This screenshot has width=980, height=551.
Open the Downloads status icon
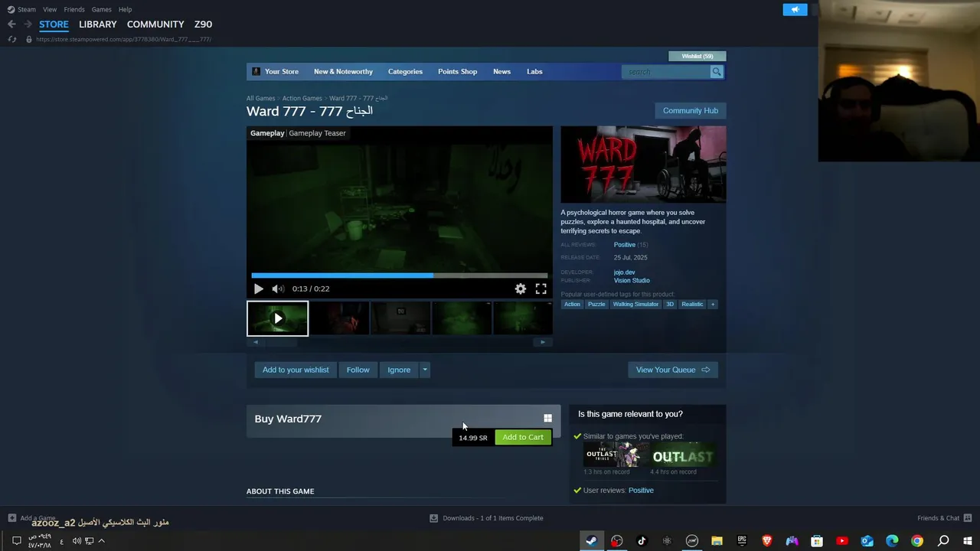433,518
